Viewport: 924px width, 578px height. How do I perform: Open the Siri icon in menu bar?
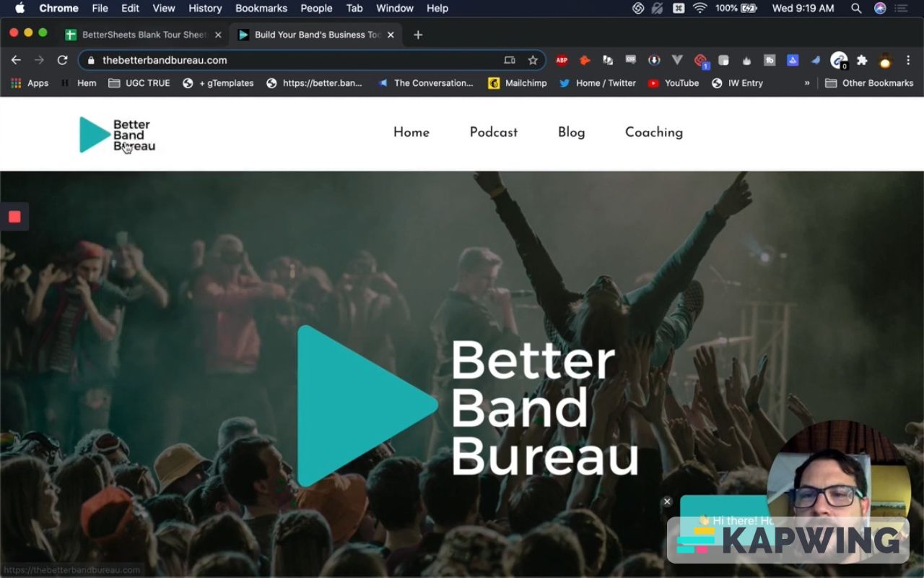[x=880, y=8]
